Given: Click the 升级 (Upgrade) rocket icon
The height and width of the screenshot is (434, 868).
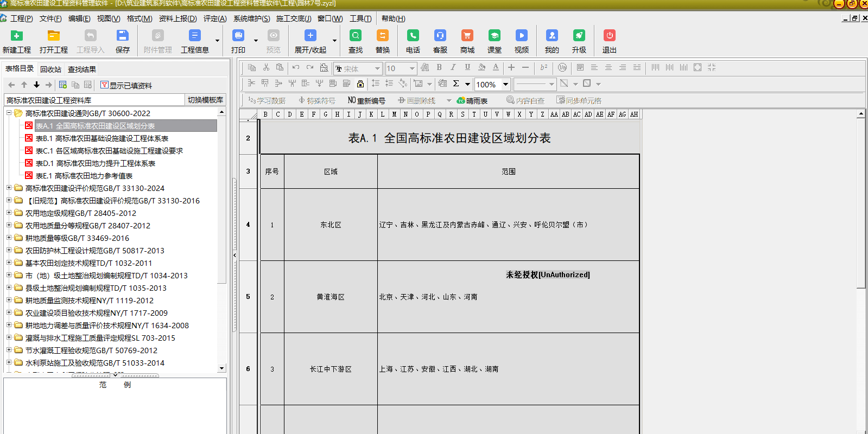Looking at the screenshot, I should click(x=579, y=36).
